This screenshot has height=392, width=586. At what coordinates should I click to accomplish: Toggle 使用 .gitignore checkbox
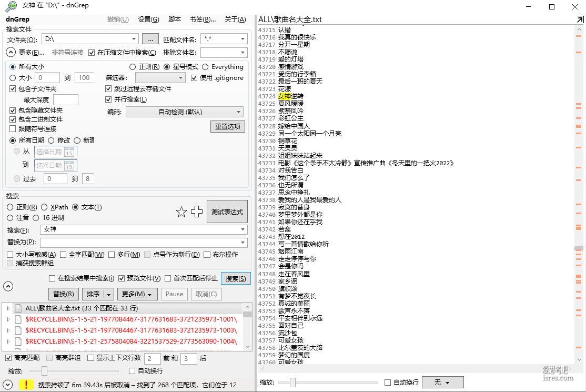pyautogui.click(x=194, y=78)
